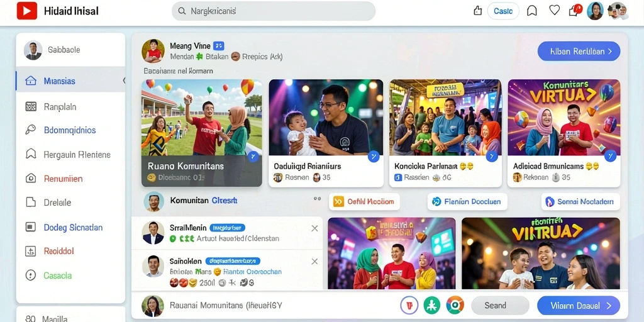
Task: Click the blue badge next to Saihoklen
Action: (x=233, y=261)
